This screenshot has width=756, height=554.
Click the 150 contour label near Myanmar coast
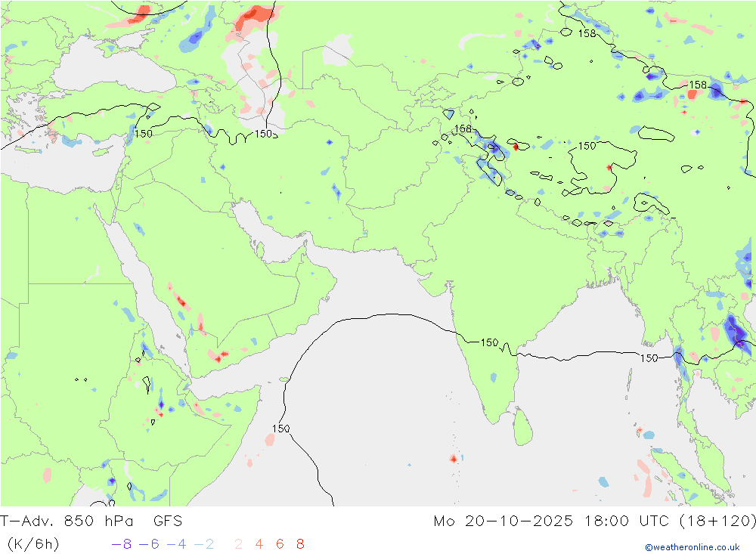coord(649,358)
